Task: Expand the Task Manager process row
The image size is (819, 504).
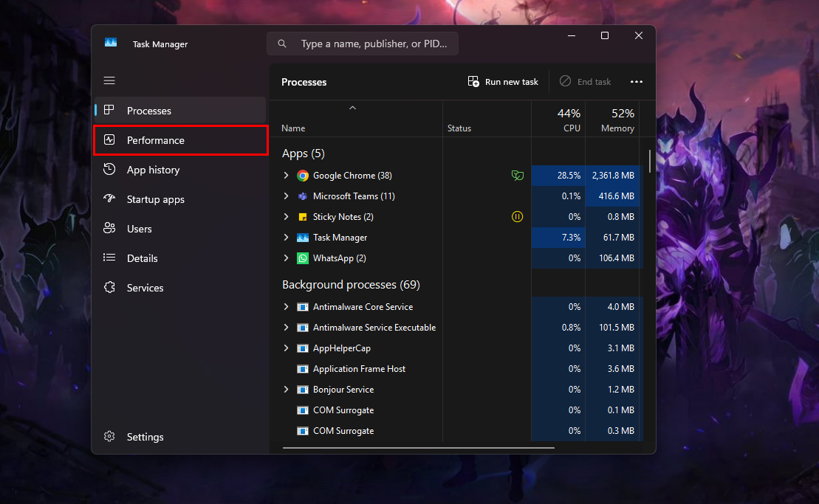Action: click(286, 238)
